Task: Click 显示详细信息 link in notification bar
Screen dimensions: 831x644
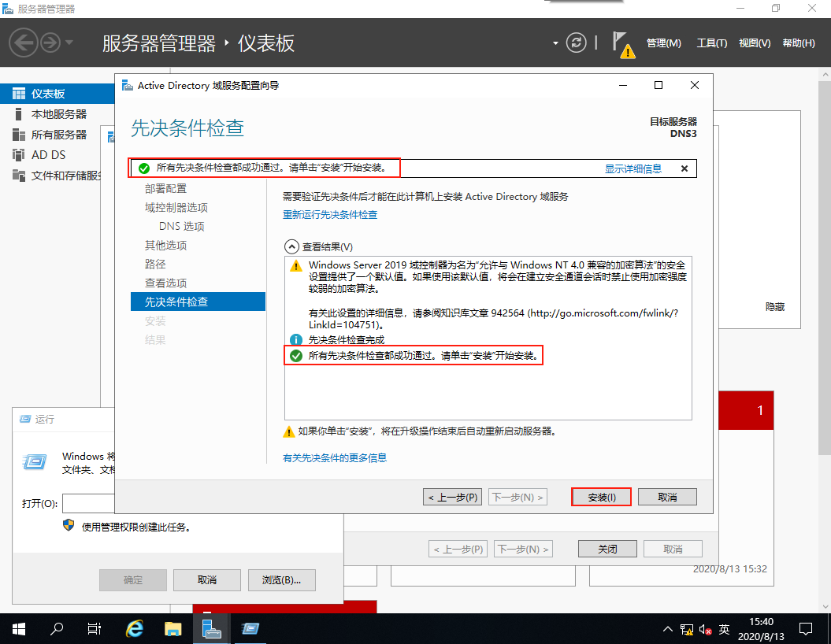Action: [x=633, y=168]
